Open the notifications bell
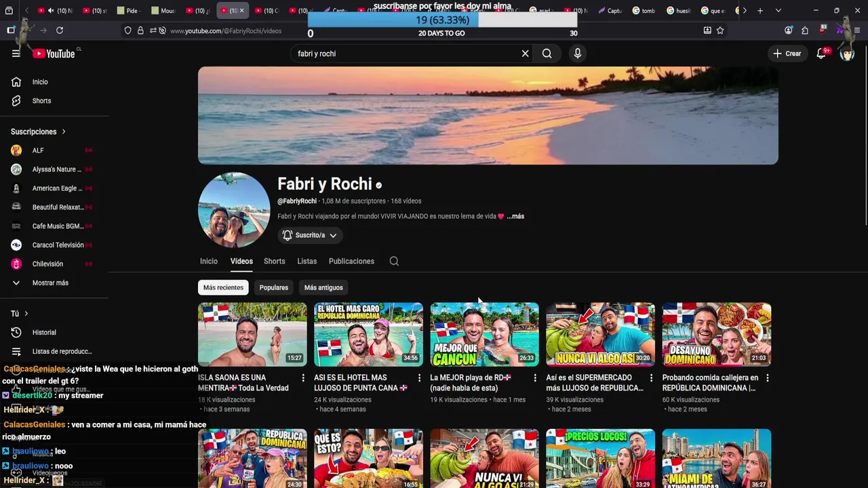Screen dimensions: 868x488 (x=821, y=54)
